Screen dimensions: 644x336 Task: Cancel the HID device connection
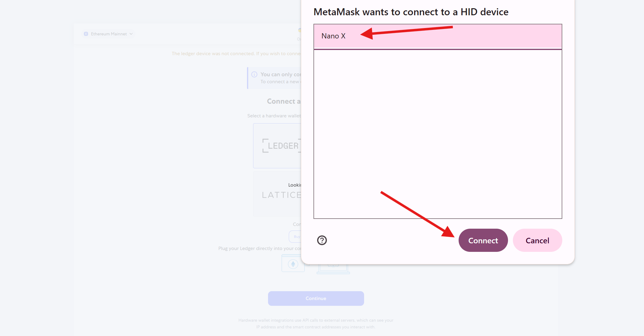click(537, 240)
